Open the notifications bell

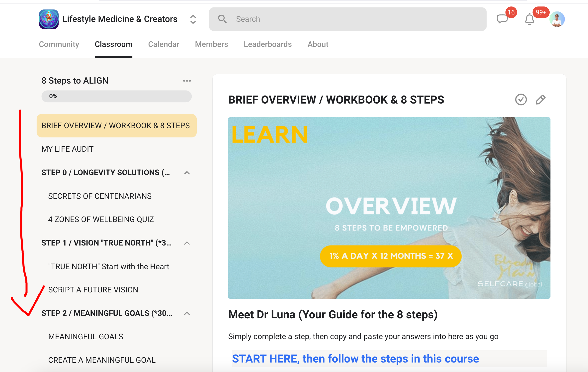pyautogui.click(x=529, y=19)
